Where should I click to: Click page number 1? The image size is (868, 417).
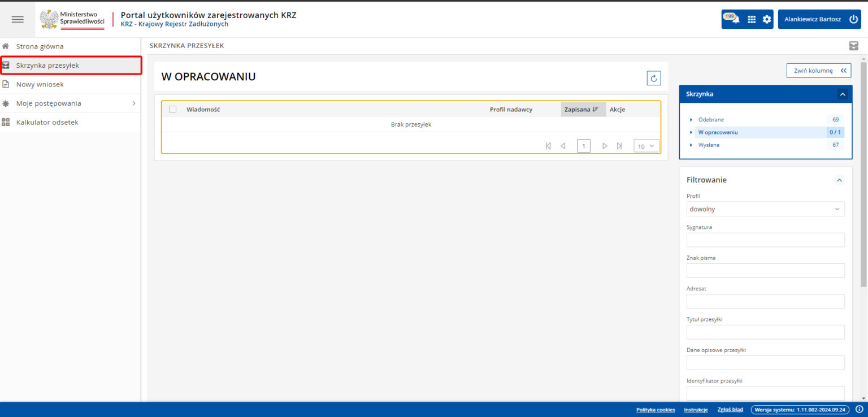point(584,146)
